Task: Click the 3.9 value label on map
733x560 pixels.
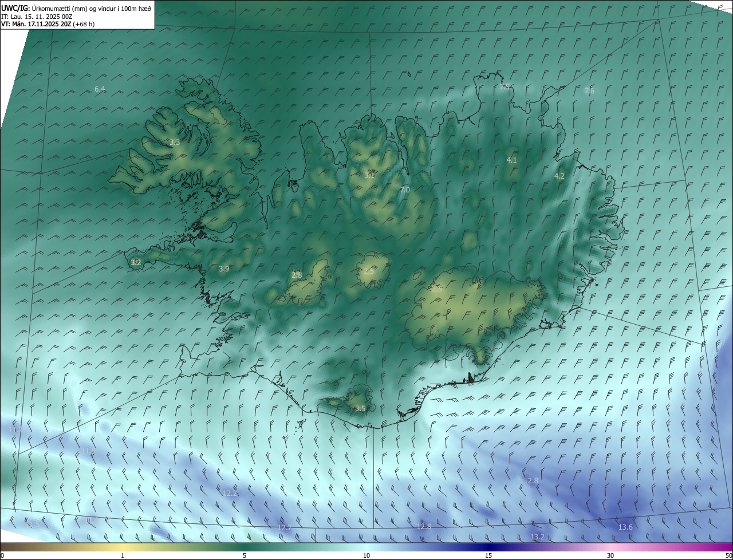Action: 224,269
